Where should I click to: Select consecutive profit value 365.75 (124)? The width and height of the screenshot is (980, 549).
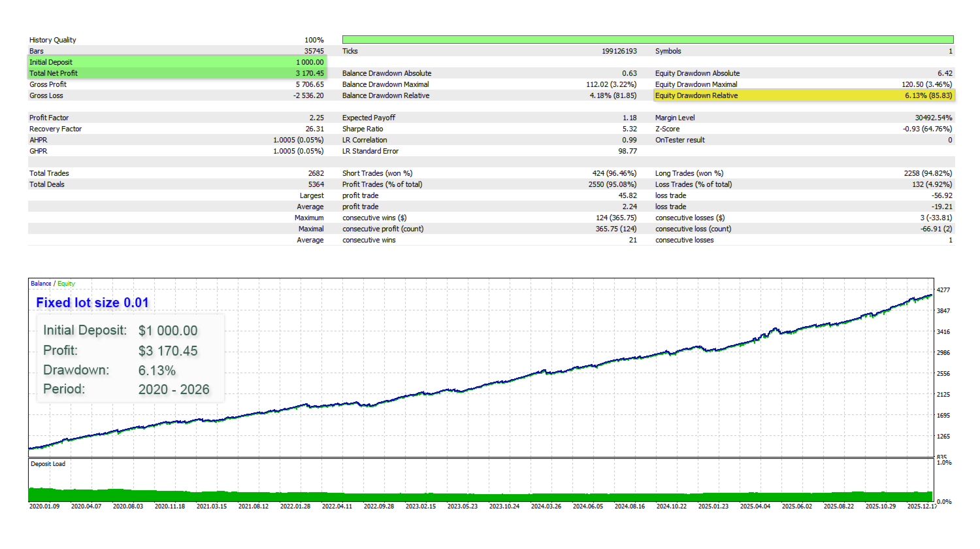[615, 229]
